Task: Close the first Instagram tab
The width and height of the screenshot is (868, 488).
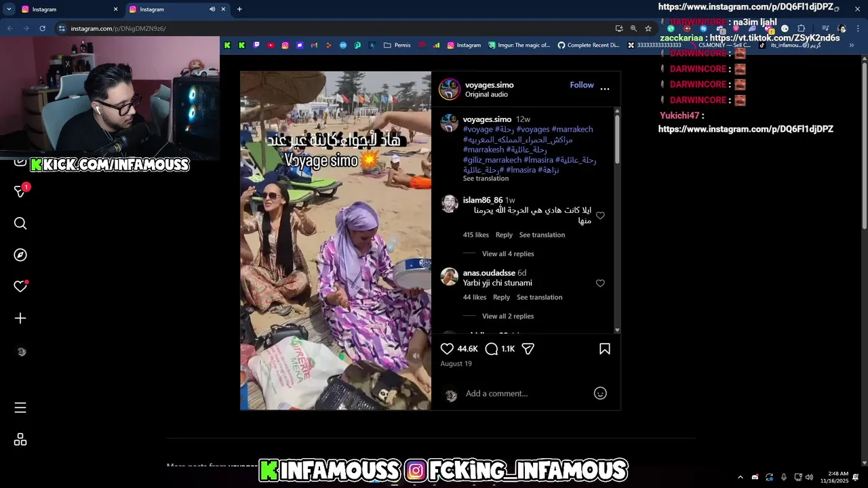Action: point(115,9)
